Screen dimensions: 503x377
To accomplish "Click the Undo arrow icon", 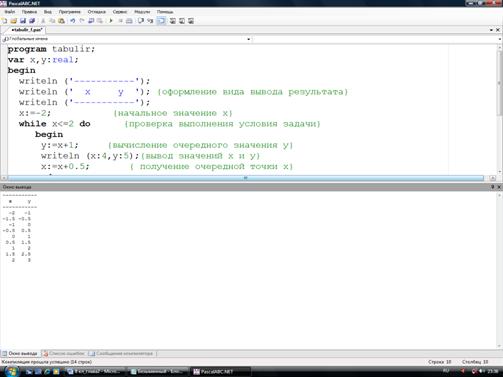I will 72,21.
